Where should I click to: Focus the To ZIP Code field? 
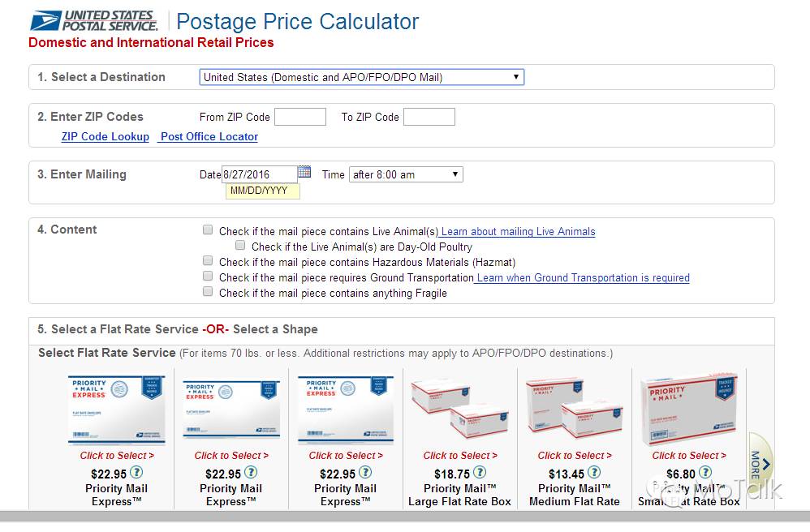(x=429, y=117)
